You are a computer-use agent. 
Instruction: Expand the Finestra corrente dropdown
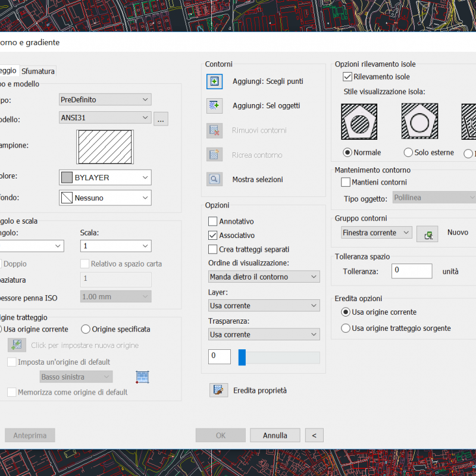pyautogui.click(x=376, y=233)
